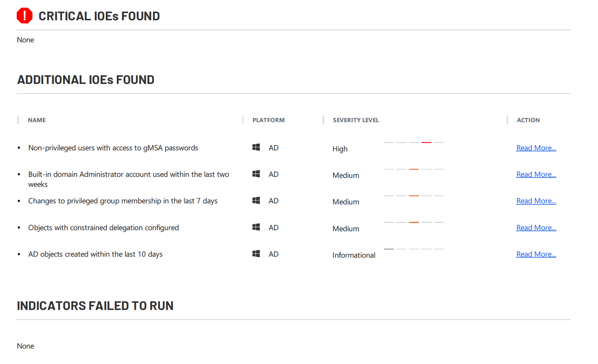This screenshot has width=598, height=364.
Task: Click the red critical alert stop icon
Action: coord(24,16)
